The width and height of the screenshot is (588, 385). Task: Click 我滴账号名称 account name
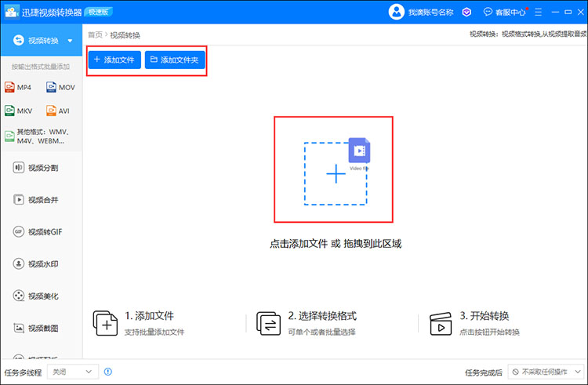coord(431,13)
